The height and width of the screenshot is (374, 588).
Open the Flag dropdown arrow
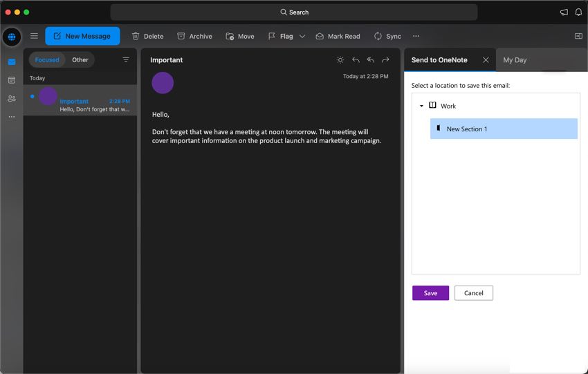302,37
